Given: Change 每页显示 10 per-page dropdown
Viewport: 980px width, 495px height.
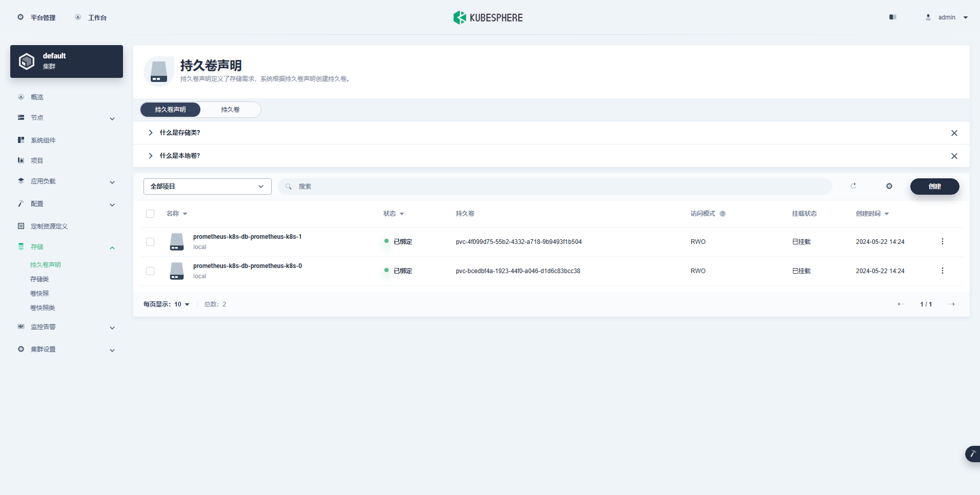Looking at the screenshot, I should pyautogui.click(x=167, y=304).
